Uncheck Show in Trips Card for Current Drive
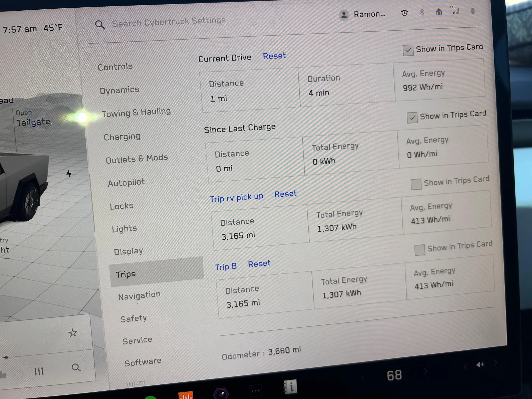The width and height of the screenshot is (532, 399). coord(408,50)
